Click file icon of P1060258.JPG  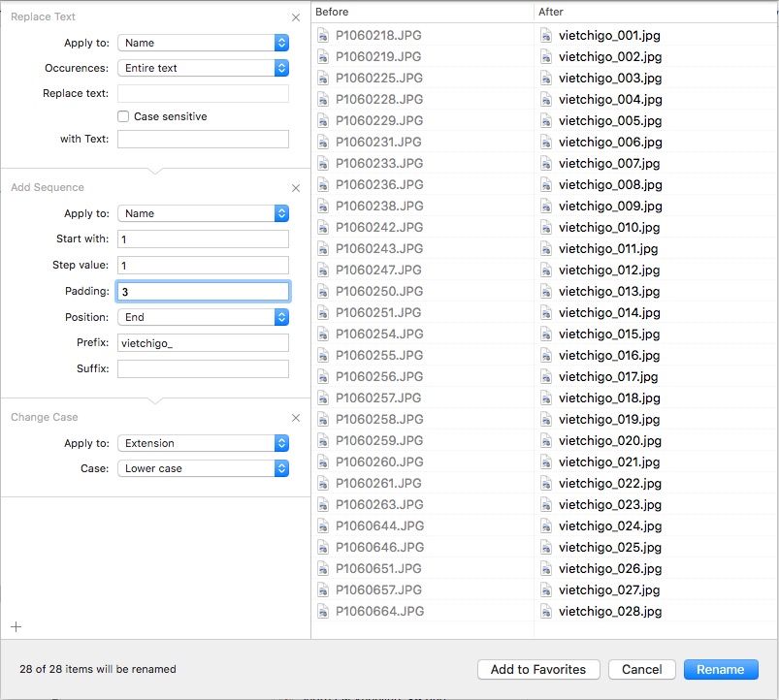[x=323, y=420]
